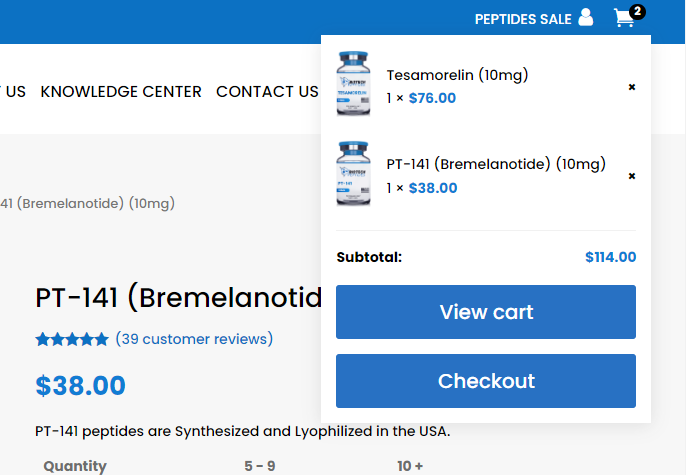Go to the CONTACT US menu item
686x475 pixels.
(x=267, y=92)
